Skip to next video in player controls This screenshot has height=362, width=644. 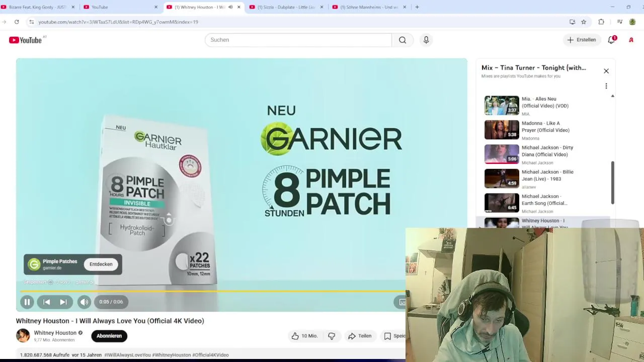point(63,302)
